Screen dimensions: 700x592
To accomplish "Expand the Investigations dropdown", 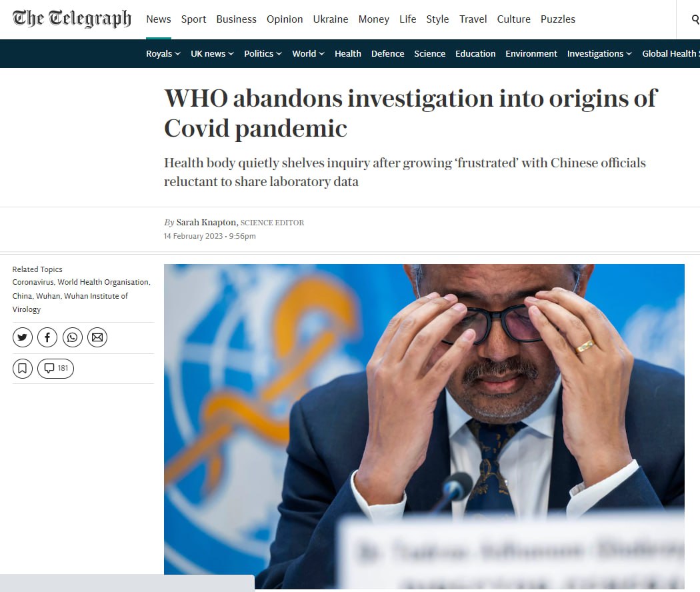I will coord(599,53).
